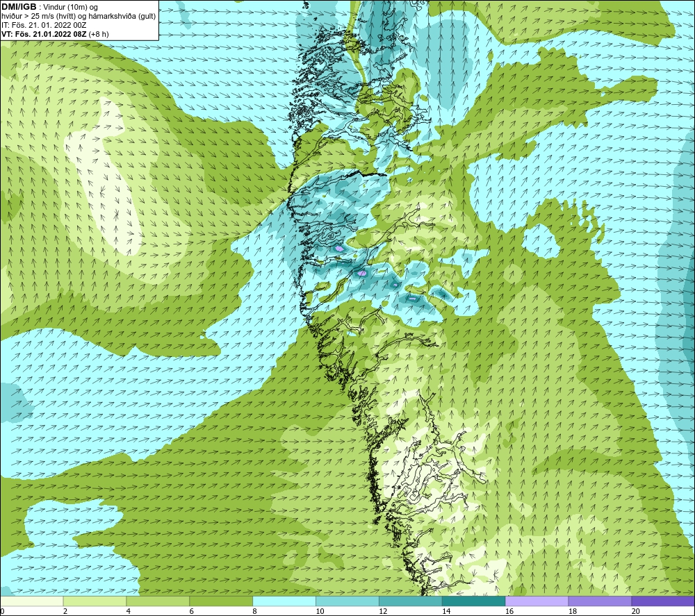This screenshot has height=616, width=695.
Task: Pick the medium green 4–6 m/s swatch
Action: pyautogui.click(x=158, y=601)
